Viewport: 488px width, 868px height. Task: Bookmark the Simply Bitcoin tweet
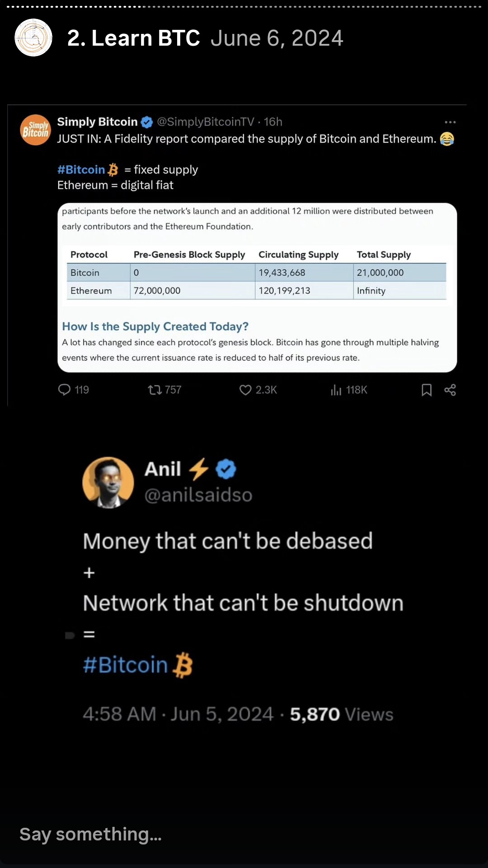[x=427, y=390]
